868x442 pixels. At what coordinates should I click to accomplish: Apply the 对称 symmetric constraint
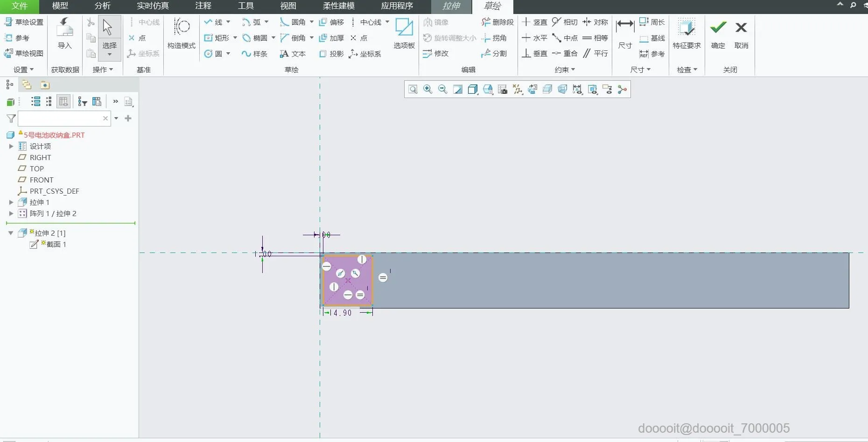tap(595, 22)
